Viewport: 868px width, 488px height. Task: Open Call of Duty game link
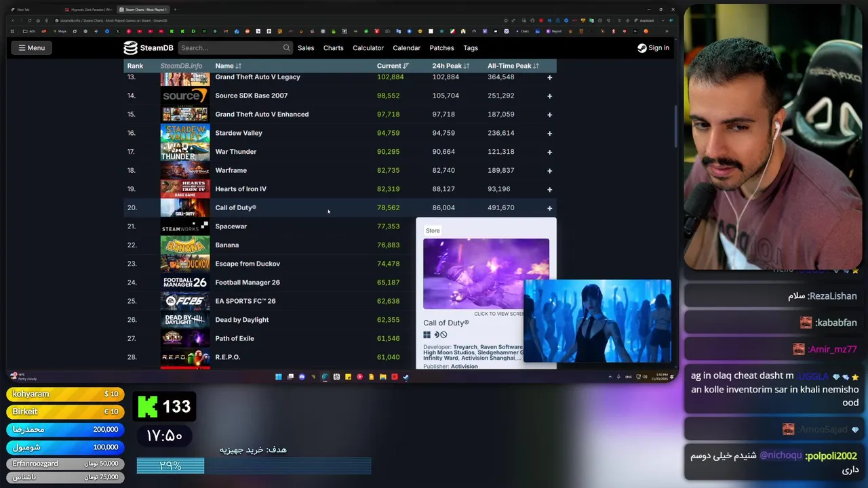pos(235,207)
